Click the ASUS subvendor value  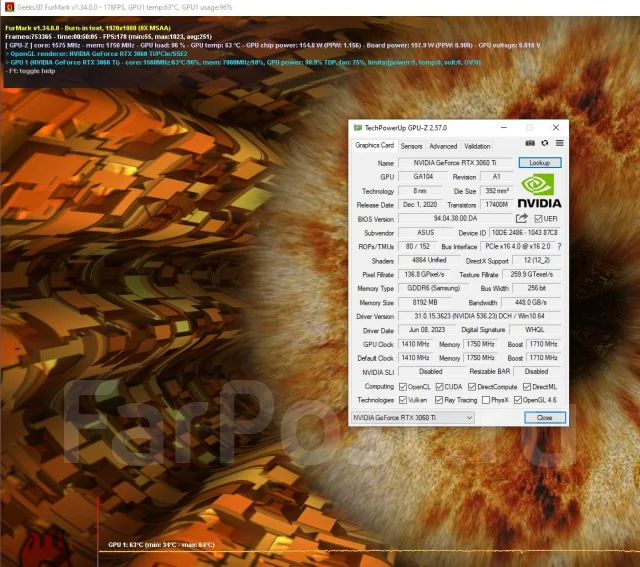pos(425,232)
